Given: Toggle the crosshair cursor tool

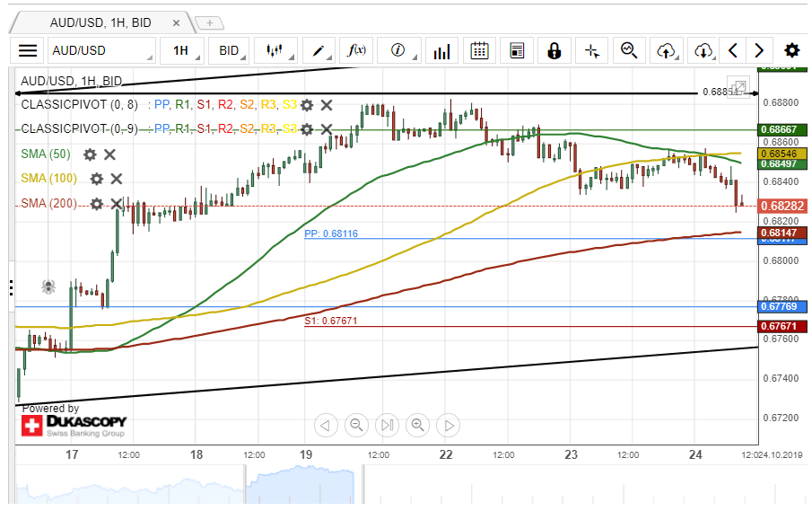Looking at the screenshot, I should (591, 50).
